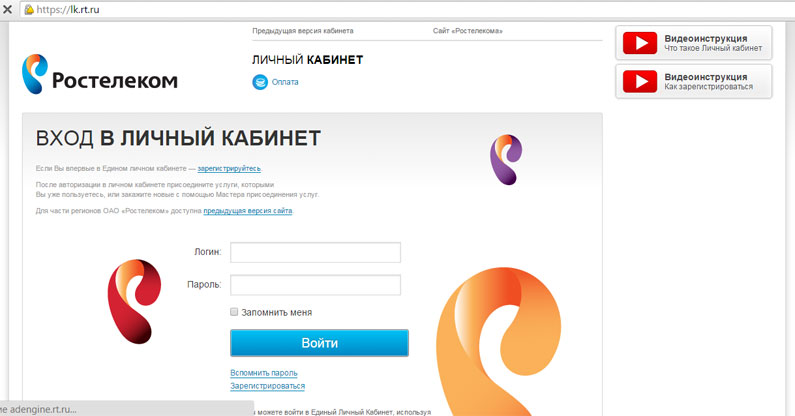
Task: Open the Сайт «Ростелекома» link
Action: pyautogui.click(x=467, y=31)
